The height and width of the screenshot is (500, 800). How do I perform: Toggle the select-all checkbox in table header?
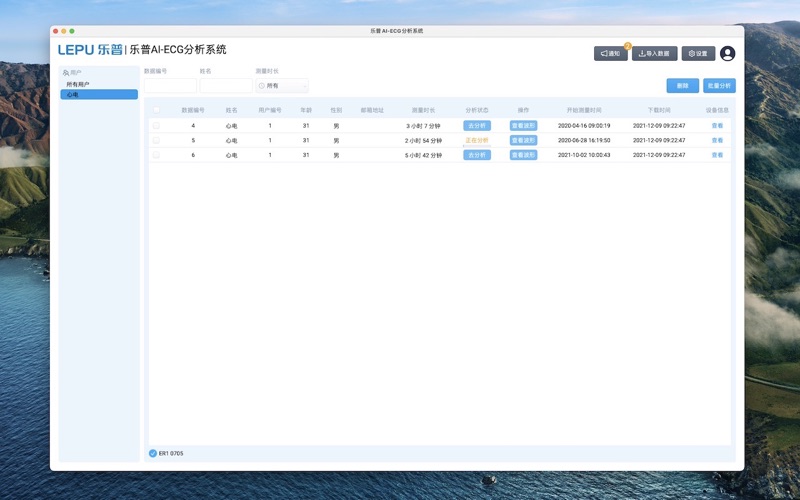click(x=156, y=110)
